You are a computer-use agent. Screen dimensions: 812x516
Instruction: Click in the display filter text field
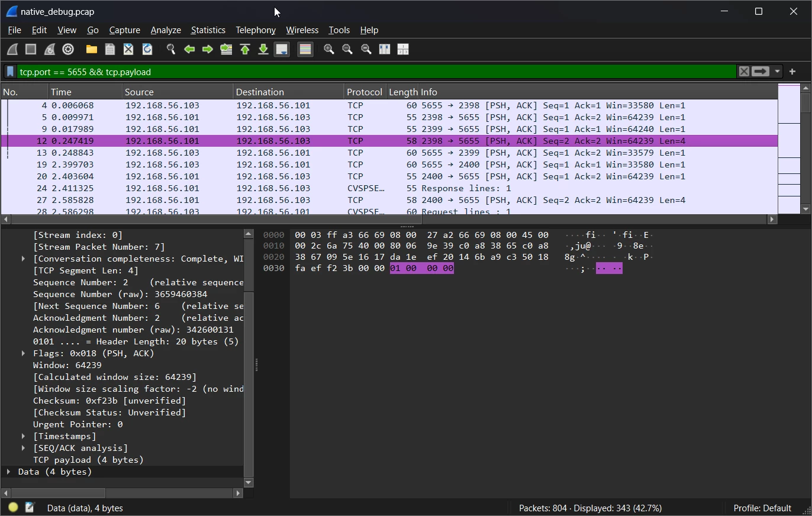pyautogui.click(x=379, y=72)
